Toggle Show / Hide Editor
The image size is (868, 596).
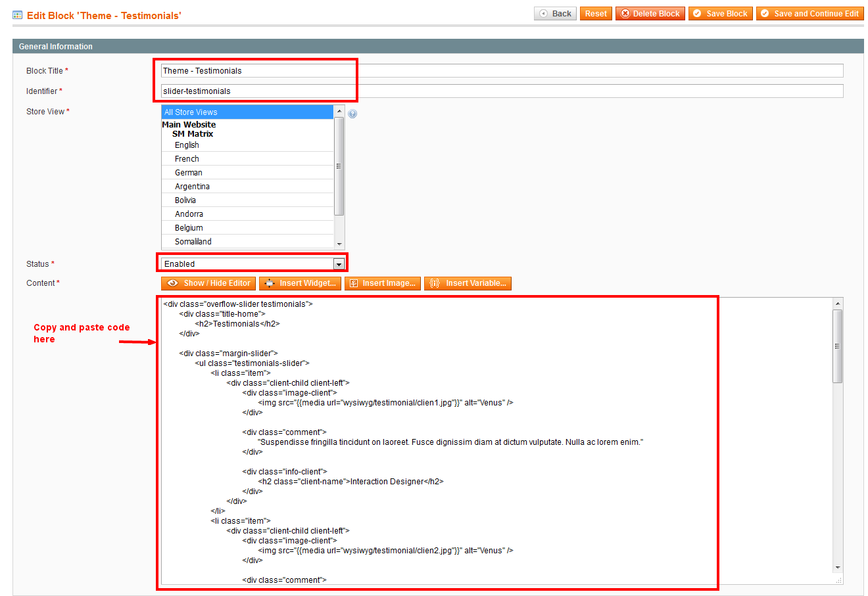click(208, 283)
